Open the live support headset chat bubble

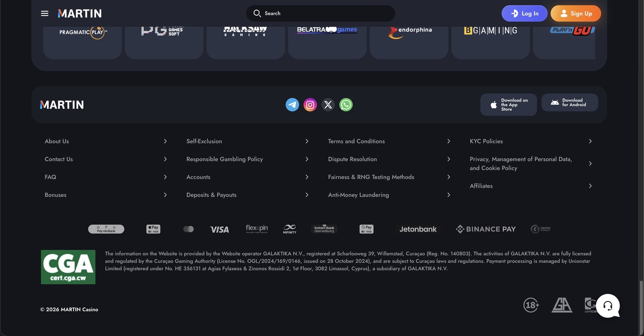tap(608, 306)
